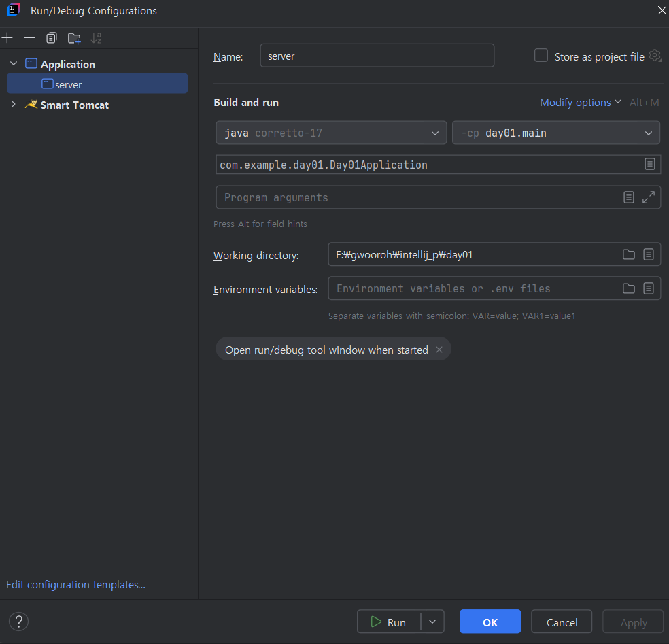The height and width of the screenshot is (644, 669).
Task: Expand the Program arguments field
Action: coord(649,197)
